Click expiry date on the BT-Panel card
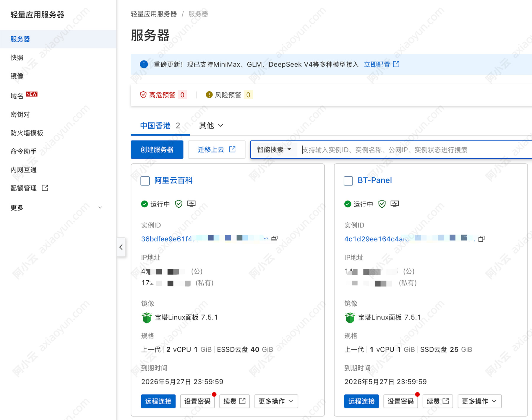Viewport: 532px width, 420px height. click(386, 382)
